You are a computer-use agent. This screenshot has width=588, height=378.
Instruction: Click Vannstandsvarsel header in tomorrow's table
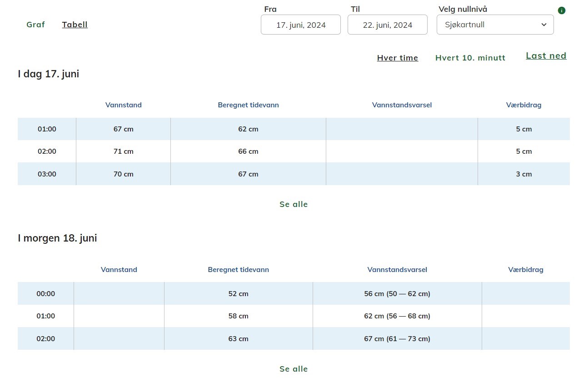[x=397, y=270]
